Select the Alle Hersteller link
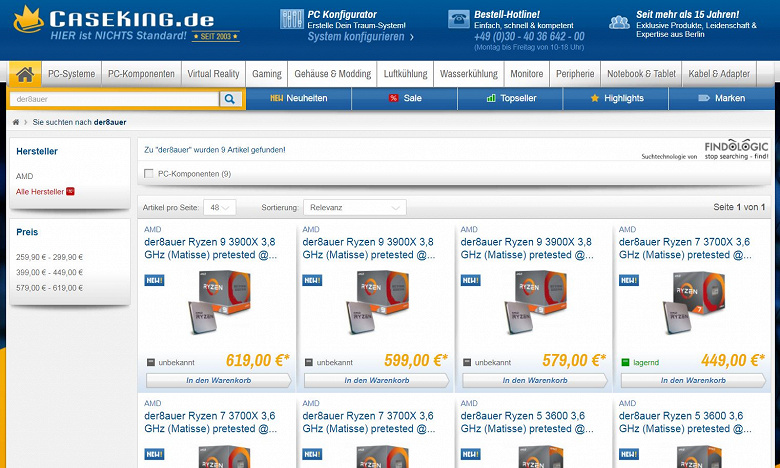The image size is (780, 468). [40, 191]
